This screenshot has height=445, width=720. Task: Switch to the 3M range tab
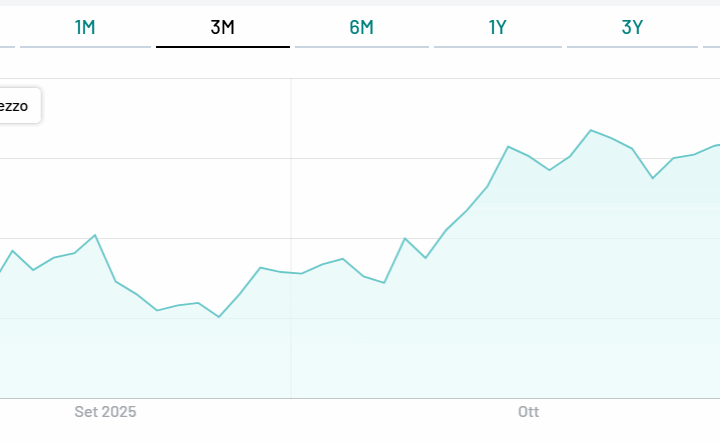click(222, 28)
